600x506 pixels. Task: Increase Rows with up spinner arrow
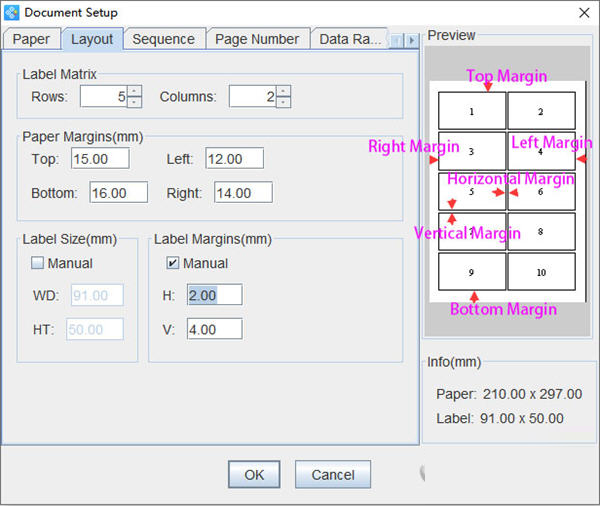point(134,91)
